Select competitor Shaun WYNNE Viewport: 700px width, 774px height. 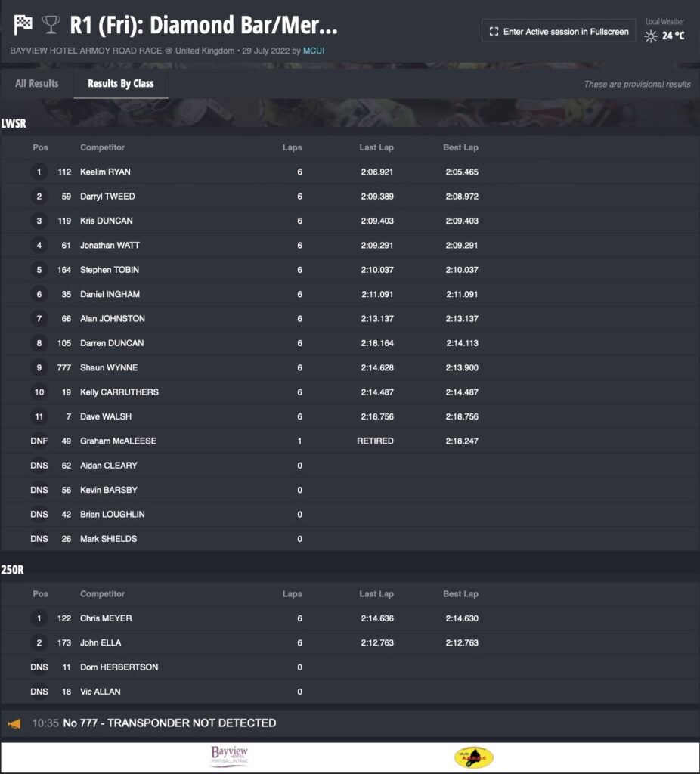pyautogui.click(x=109, y=368)
